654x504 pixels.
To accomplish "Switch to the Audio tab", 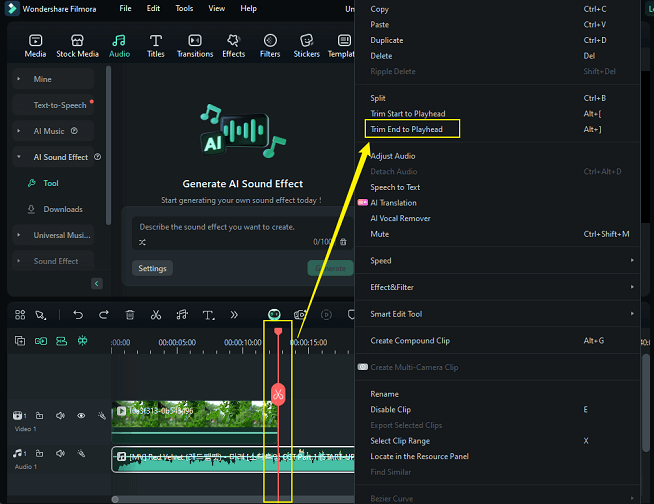I will click(x=119, y=46).
